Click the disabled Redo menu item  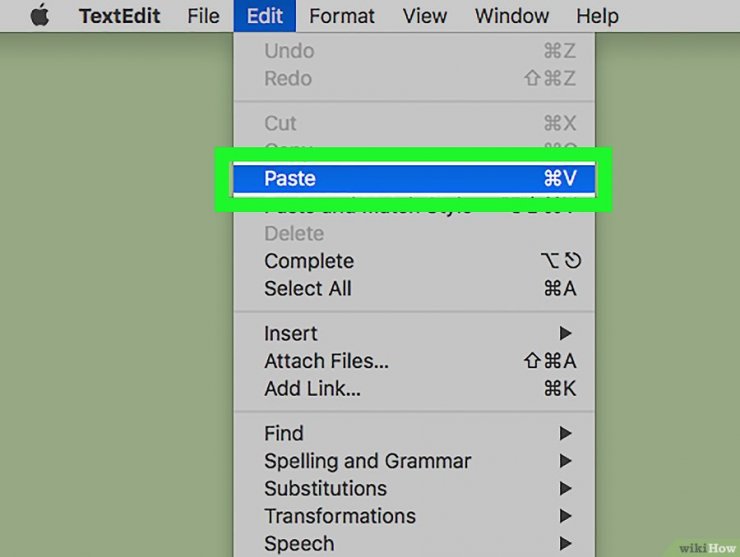point(414,78)
